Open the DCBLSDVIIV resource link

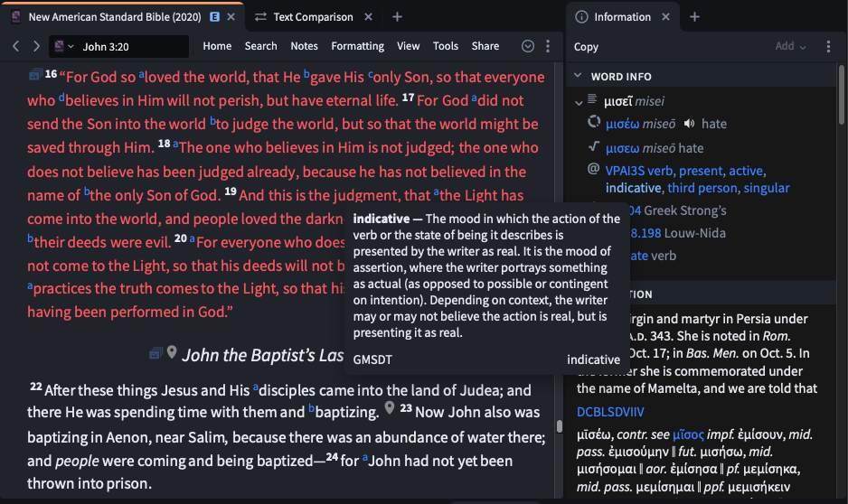click(x=610, y=412)
